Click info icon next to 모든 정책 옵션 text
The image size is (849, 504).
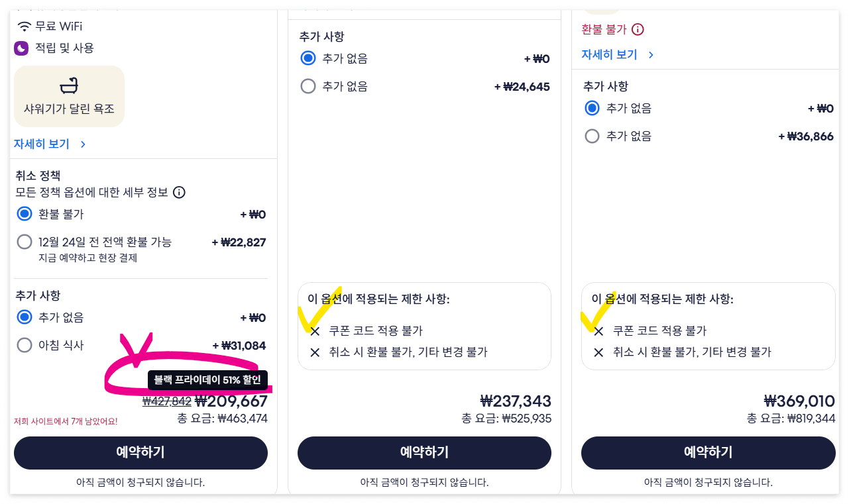coord(179,193)
